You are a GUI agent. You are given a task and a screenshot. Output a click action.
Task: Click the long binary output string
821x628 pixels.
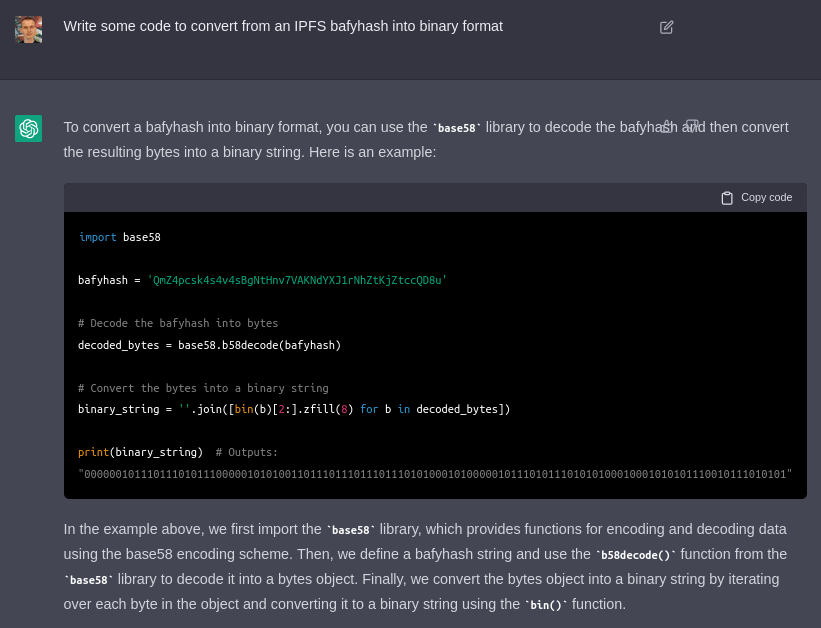pyautogui.click(x=435, y=474)
